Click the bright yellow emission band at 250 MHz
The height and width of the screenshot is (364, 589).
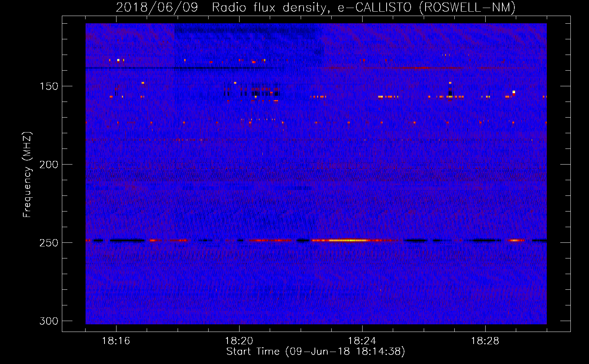[349, 240]
